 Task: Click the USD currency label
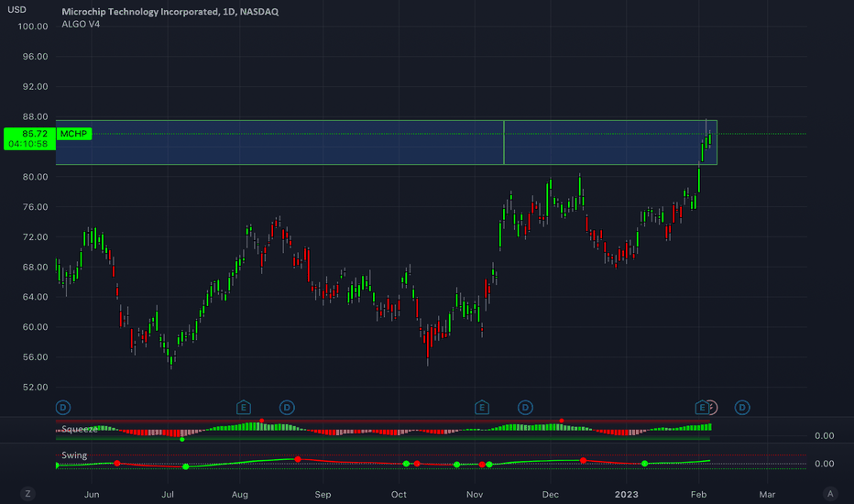(16, 10)
